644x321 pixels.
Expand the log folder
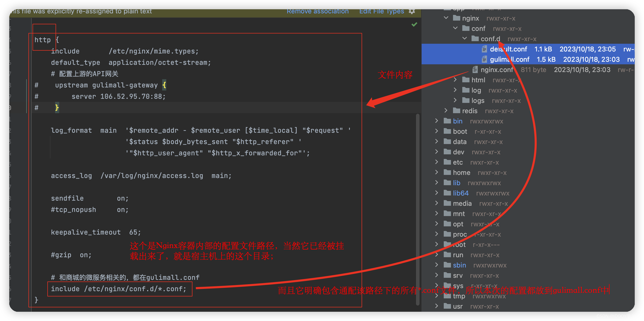coord(455,90)
